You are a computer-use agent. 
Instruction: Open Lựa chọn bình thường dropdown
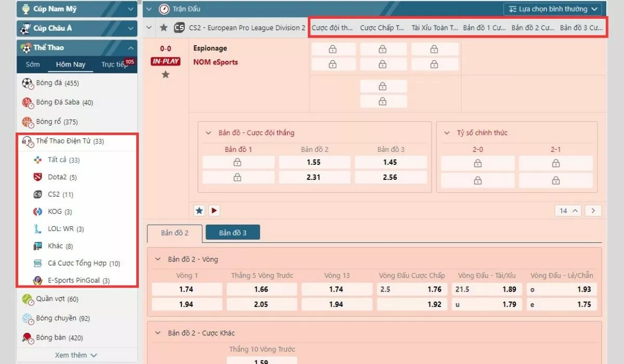[552, 9]
